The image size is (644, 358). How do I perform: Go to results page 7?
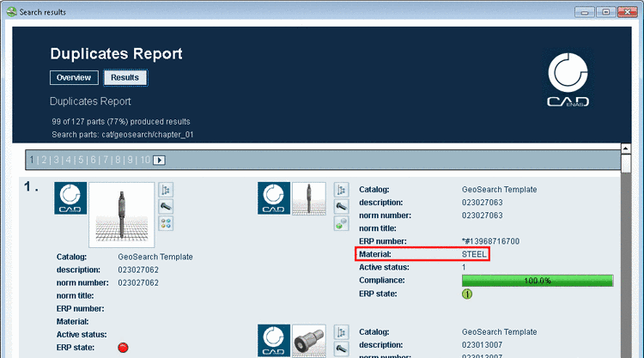pos(106,160)
